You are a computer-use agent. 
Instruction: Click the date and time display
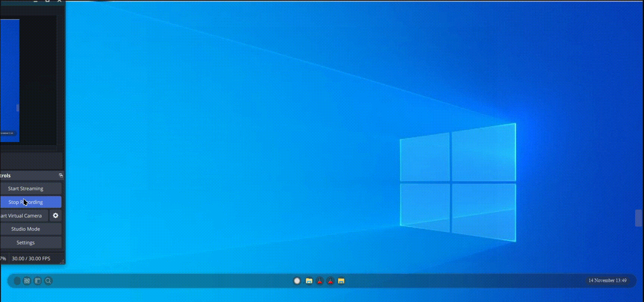pyautogui.click(x=607, y=280)
